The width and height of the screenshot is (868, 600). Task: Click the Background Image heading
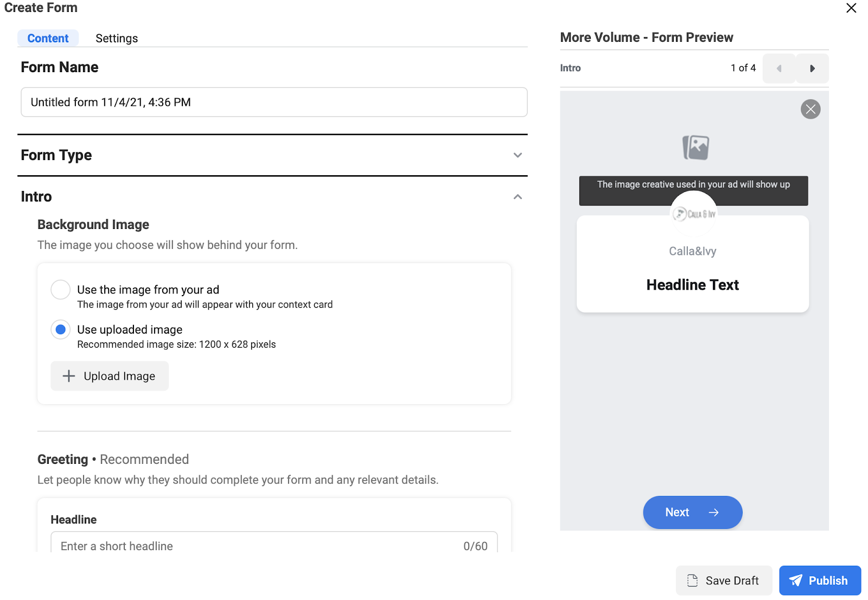(x=93, y=225)
